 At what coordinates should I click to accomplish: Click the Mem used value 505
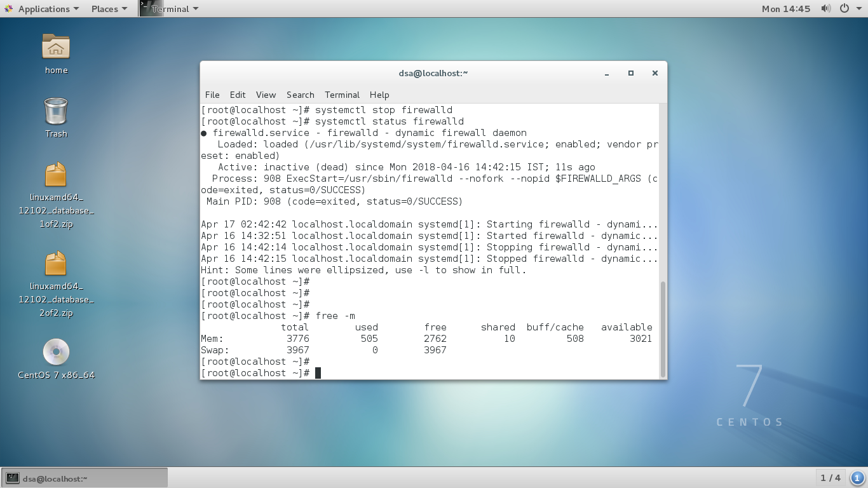coord(369,339)
